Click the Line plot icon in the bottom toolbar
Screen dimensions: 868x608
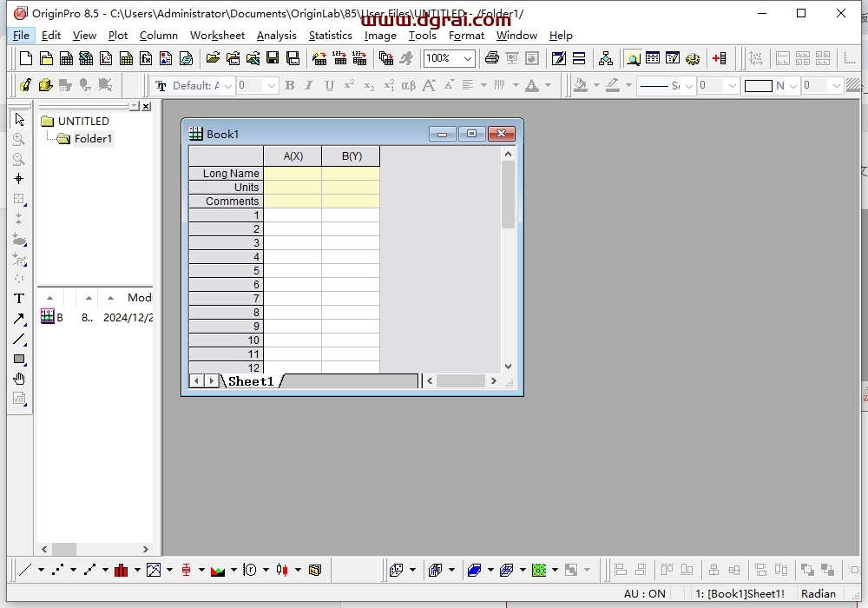pos(25,570)
